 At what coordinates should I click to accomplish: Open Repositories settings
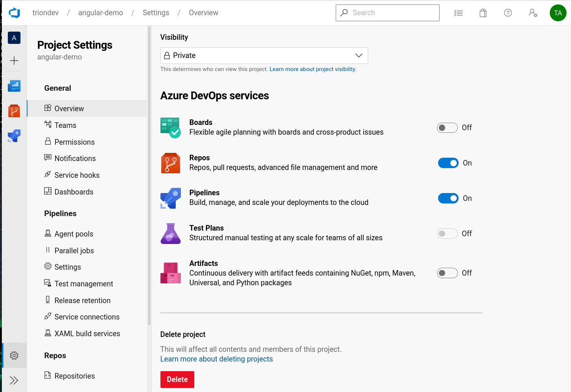(87, 376)
